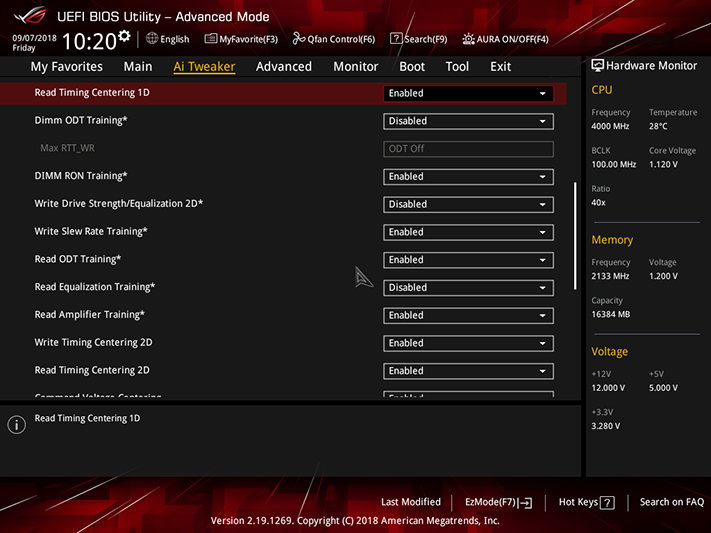Click the EzMode exit arrow icon

coord(526,503)
